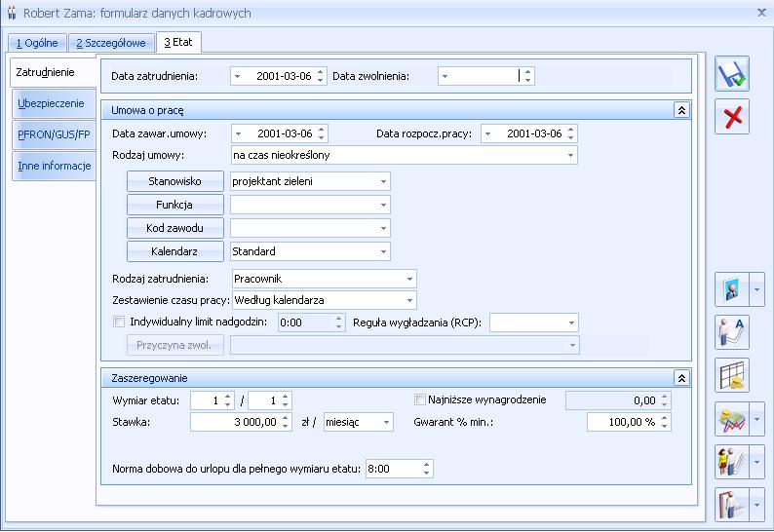Click the window title bar people icon

(12, 13)
